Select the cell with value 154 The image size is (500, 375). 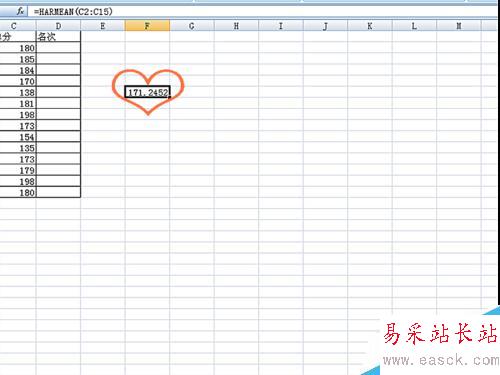18,137
